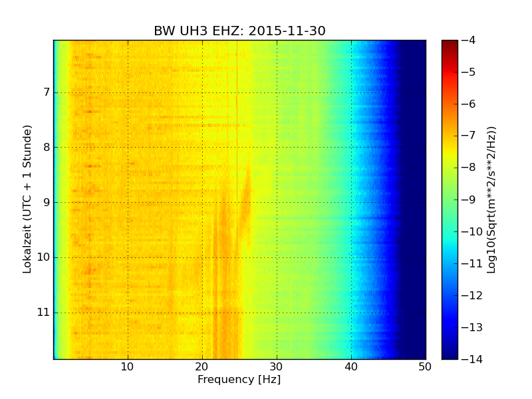Click x-axis tick label 40

click(x=351, y=367)
